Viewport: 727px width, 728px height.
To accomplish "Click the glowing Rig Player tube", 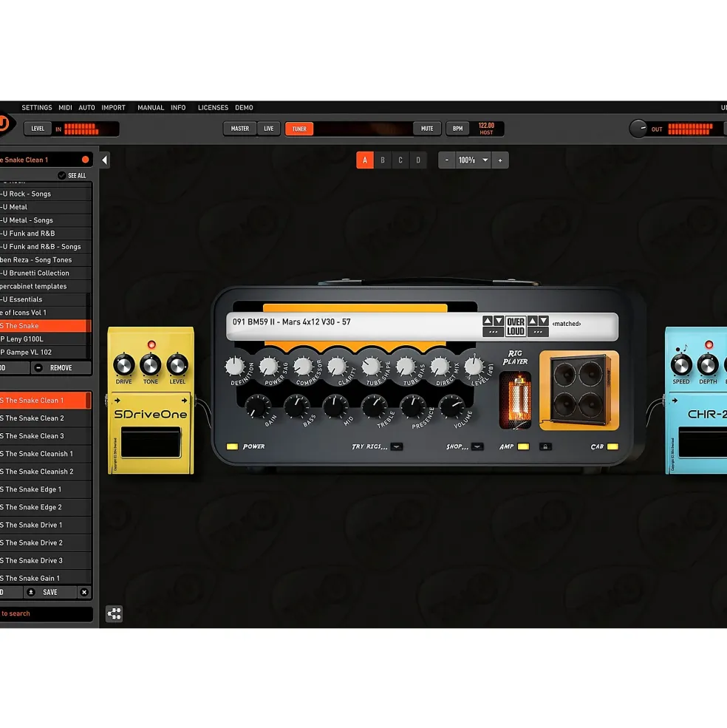I will point(515,400).
